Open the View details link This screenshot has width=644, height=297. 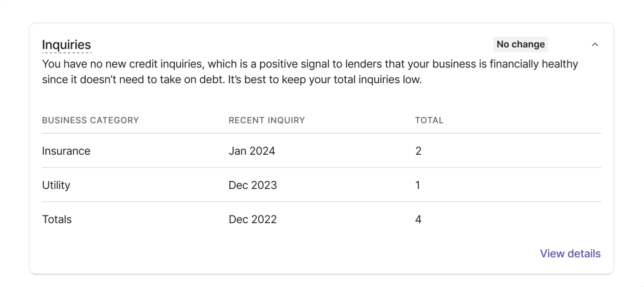click(x=570, y=254)
